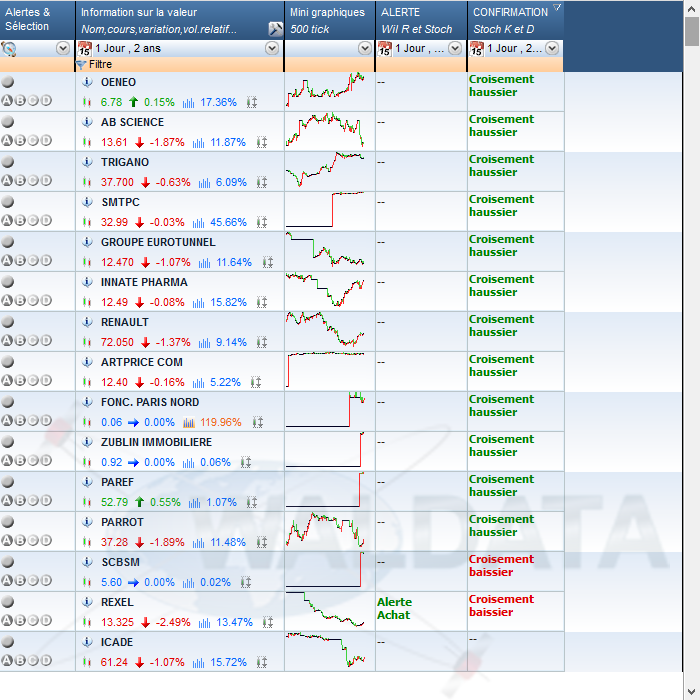Toggle selection C for RENAULT

[33, 340]
